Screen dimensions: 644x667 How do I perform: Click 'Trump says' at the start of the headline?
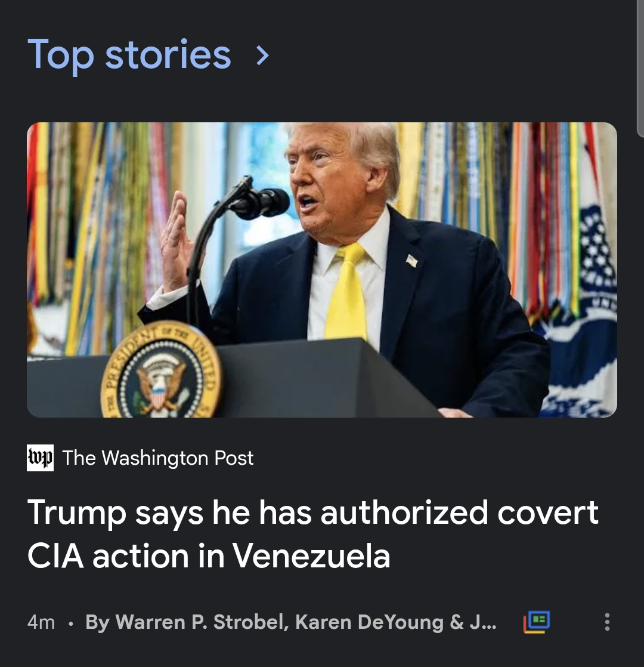point(115,513)
